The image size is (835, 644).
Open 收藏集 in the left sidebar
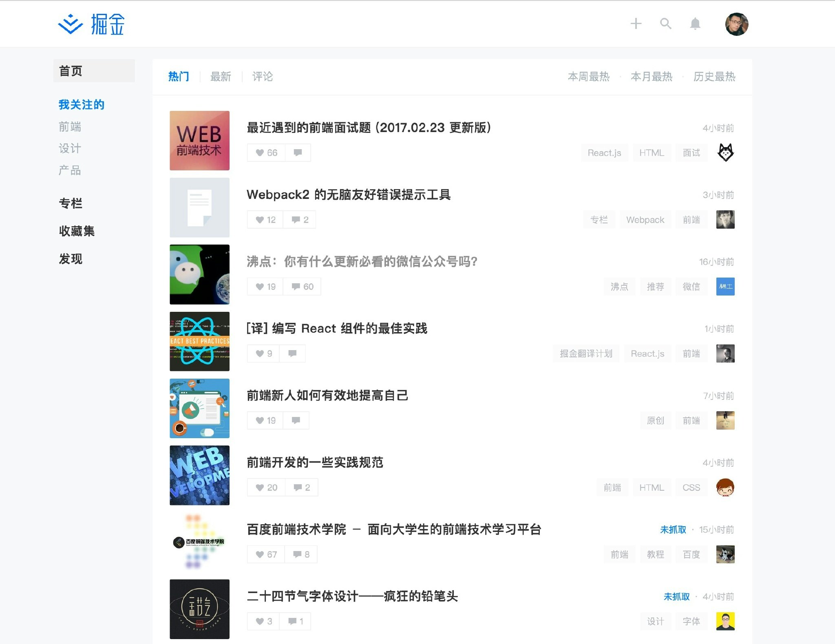coord(77,231)
